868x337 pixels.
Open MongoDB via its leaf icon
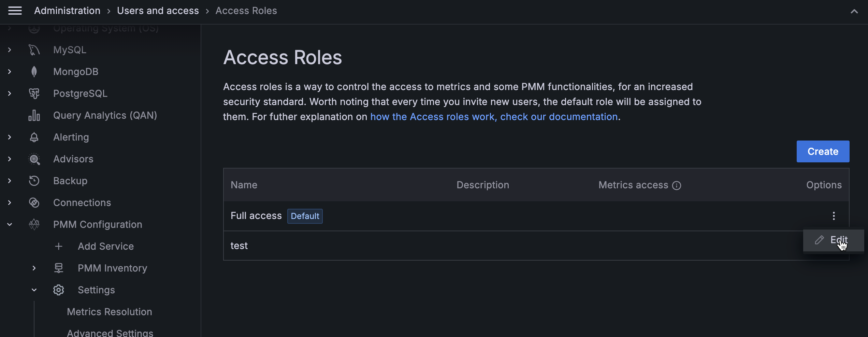click(x=33, y=71)
